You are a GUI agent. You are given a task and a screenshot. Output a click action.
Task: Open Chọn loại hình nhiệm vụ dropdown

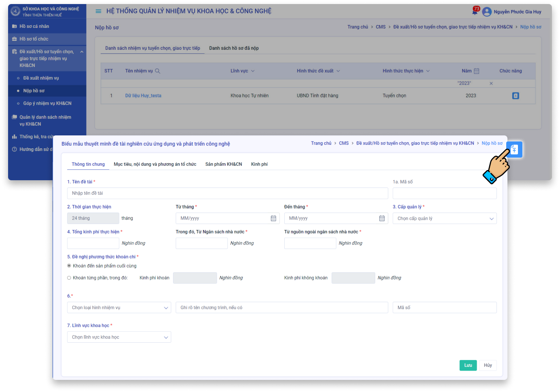click(119, 308)
